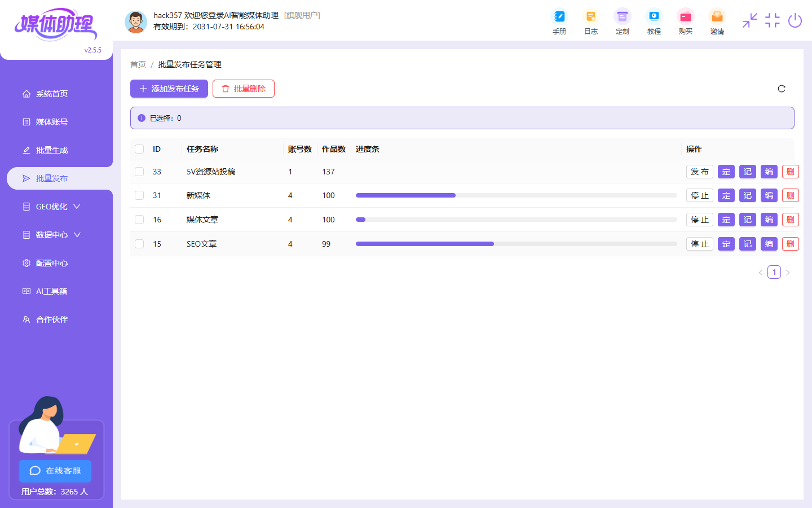Click 记 button for task 5V资源站投稿
The image size is (812, 508).
click(x=748, y=172)
